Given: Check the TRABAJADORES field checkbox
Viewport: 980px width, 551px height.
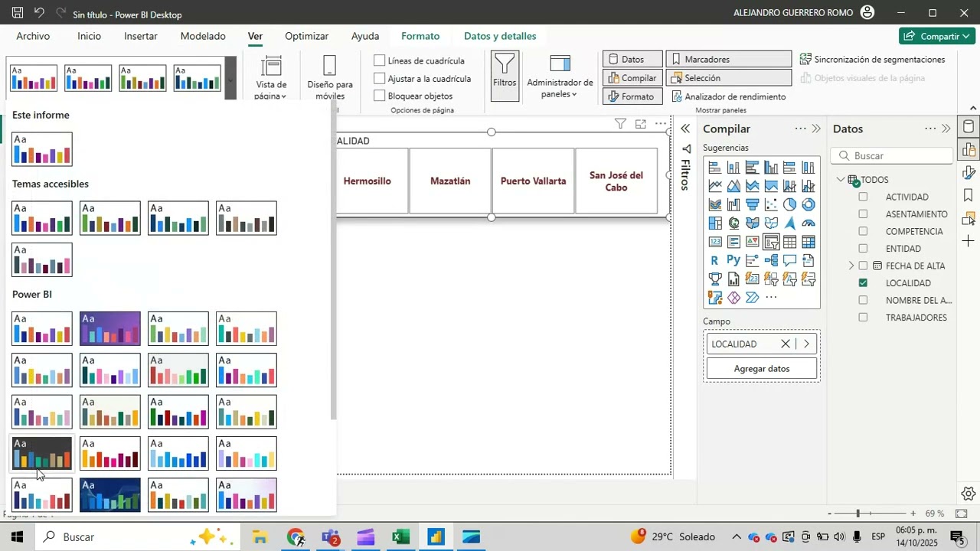Looking at the screenshot, I should (863, 318).
